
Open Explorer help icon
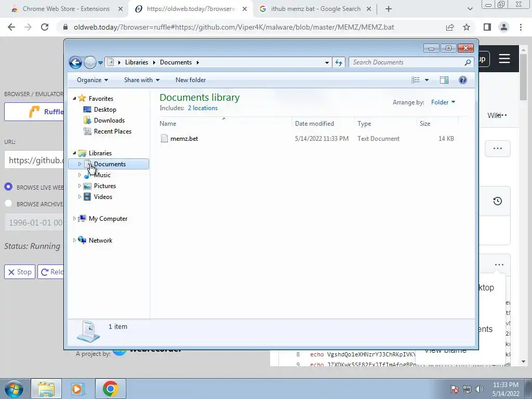point(463,80)
